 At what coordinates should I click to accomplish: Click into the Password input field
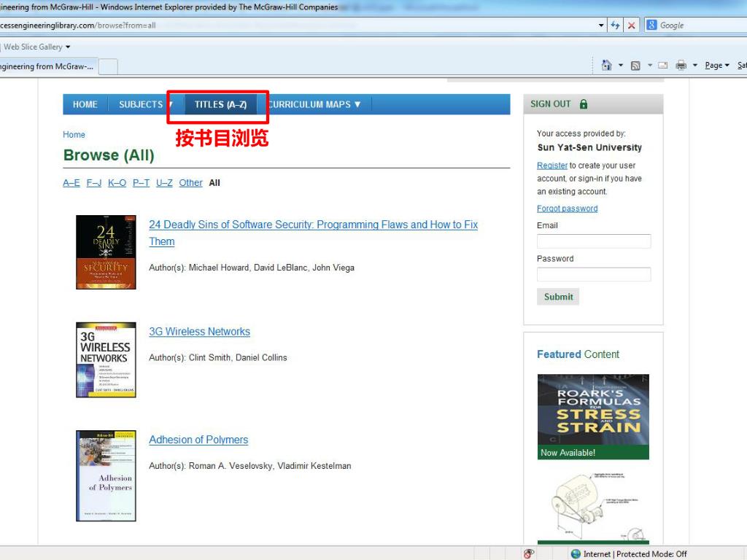click(594, 274)
